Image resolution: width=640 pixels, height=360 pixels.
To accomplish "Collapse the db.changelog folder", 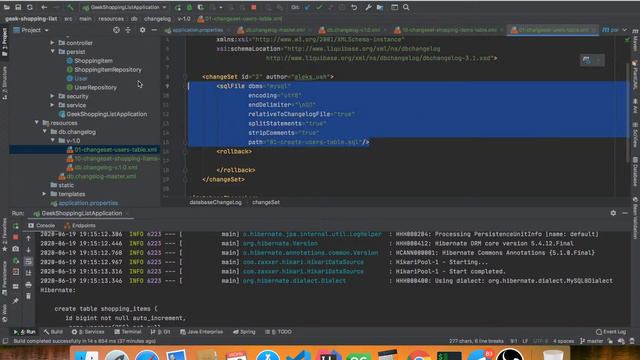I will (44, 131).
